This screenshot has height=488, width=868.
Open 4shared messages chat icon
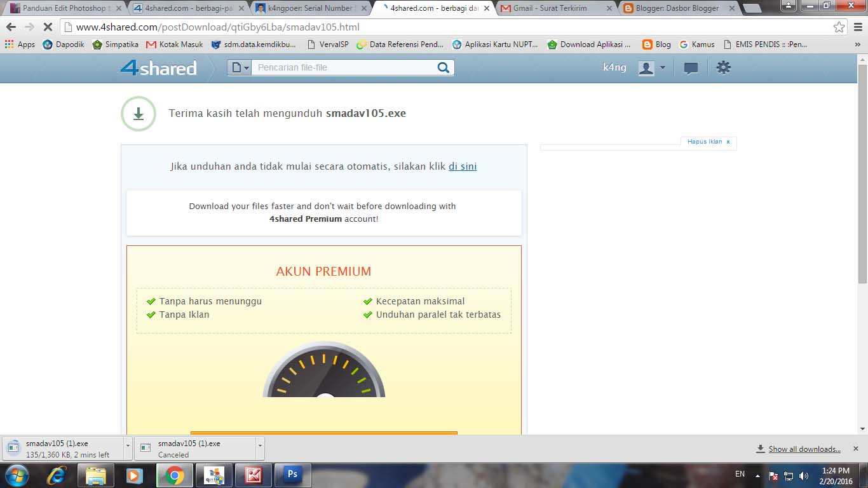pos(691,68)
